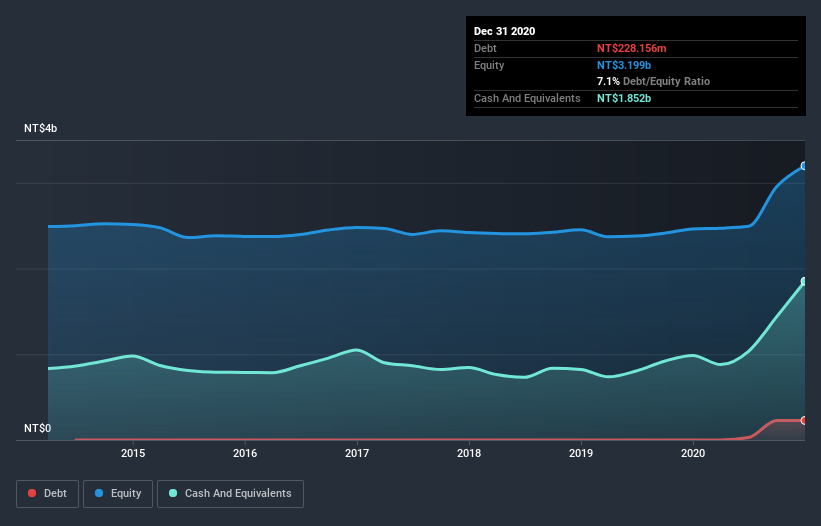Click the 2020 x-axis label
The height and width of the screenshot is (526, 821).
pos(693,453)
